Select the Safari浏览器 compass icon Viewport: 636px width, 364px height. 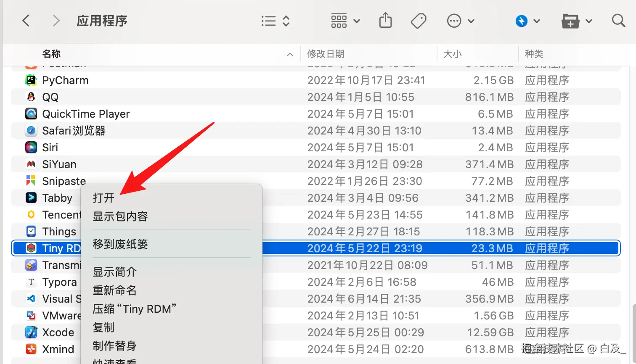[x=31, y=130]
